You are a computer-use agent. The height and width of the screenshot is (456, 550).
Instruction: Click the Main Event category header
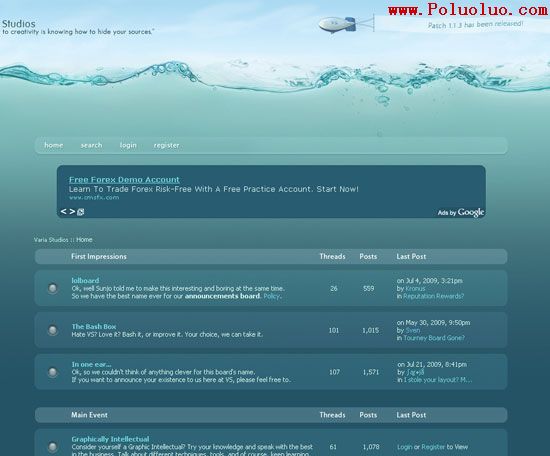[x=89, y=415]
